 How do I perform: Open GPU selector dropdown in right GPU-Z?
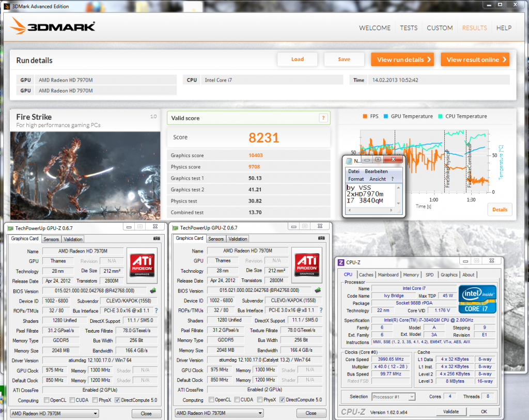tap(219, 413)
